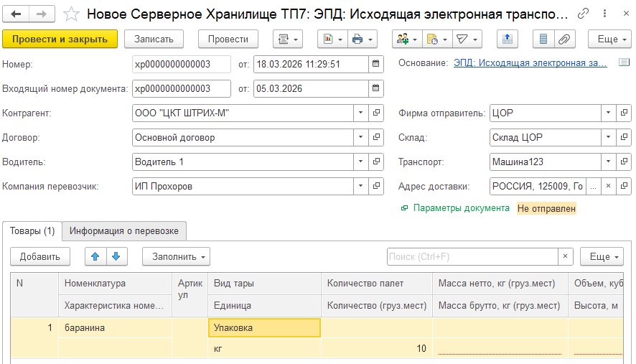This screenshot has width=636, height=364.
Task: Open the people/users icon dropdown
Action: (x=407, y=39)
